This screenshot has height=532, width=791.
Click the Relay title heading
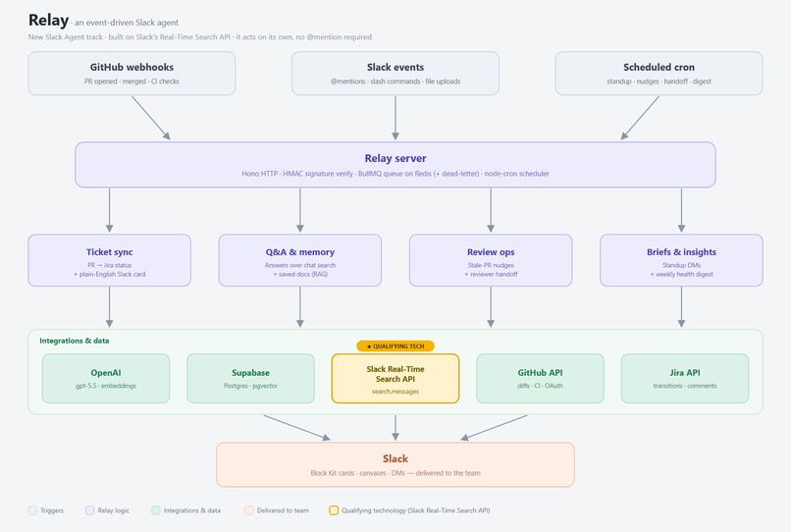click(x=48, y=21)
